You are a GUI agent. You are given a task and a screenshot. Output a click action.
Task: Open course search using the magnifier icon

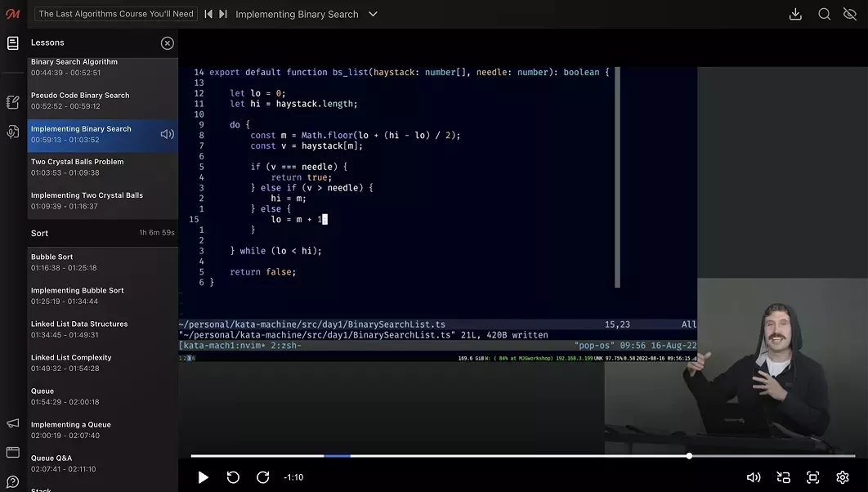(x=824, y=14)
